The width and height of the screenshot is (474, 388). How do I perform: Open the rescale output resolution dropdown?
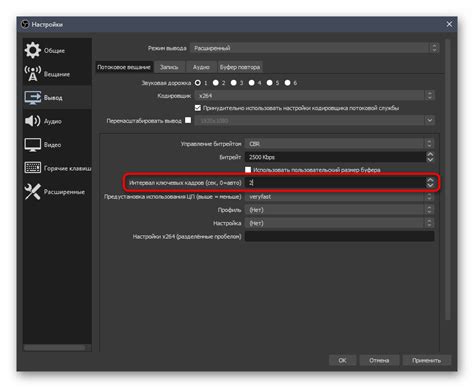click(314, 120)
